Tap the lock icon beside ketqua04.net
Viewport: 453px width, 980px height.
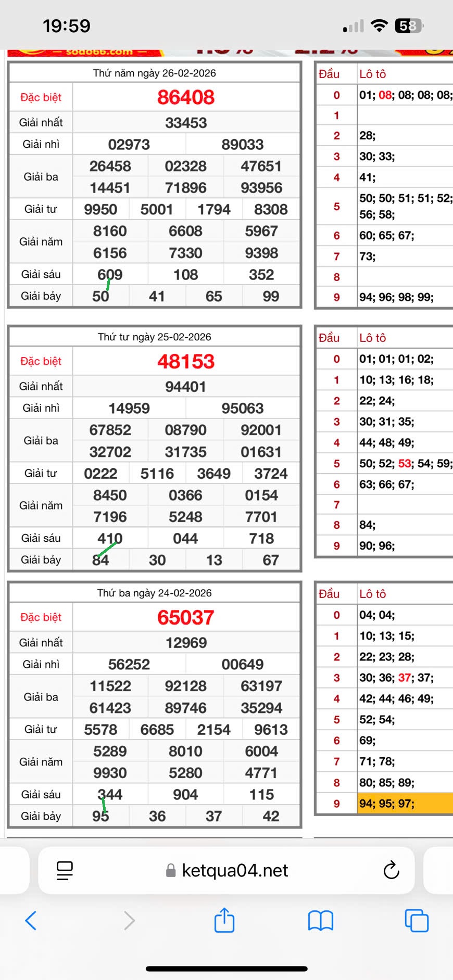point(170,870)
